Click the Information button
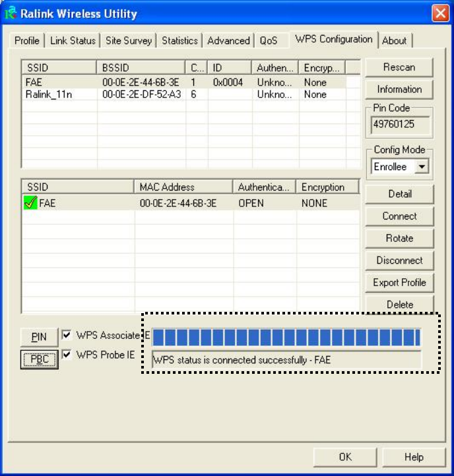 click(399, 89)
